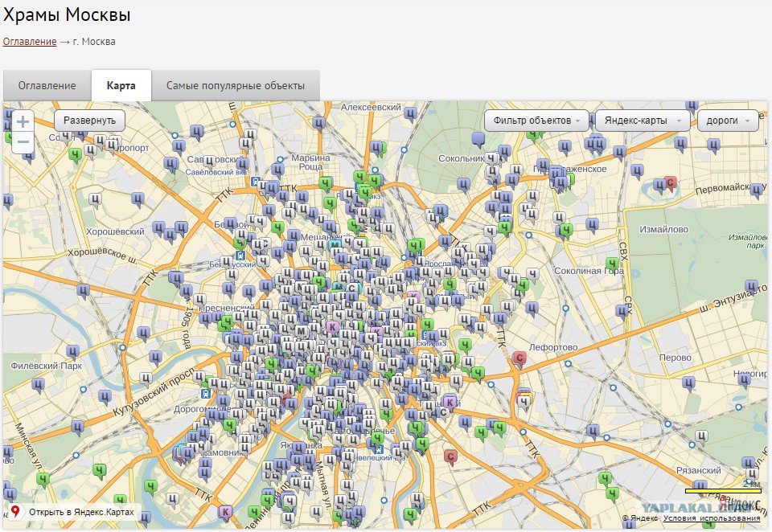Viewport: 772px width, 532px height.
Task: Click Открыть в Яндекс.Картах button
Action: pos(74,512)
